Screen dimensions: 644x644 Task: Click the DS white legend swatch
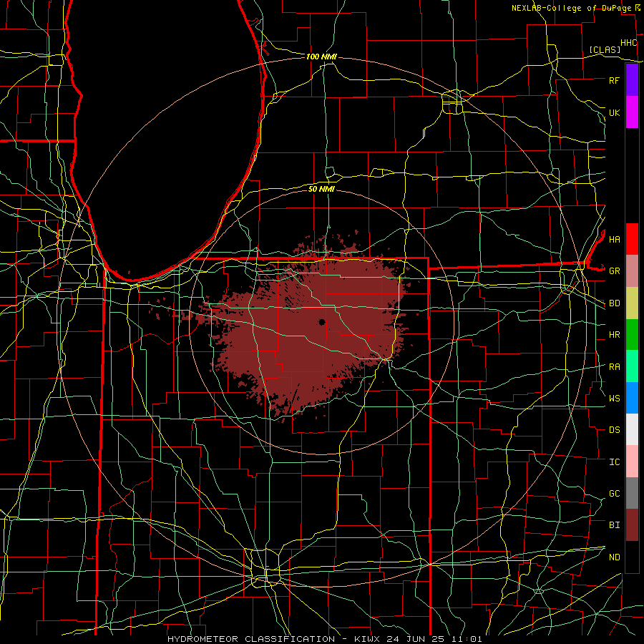point(632,429)
